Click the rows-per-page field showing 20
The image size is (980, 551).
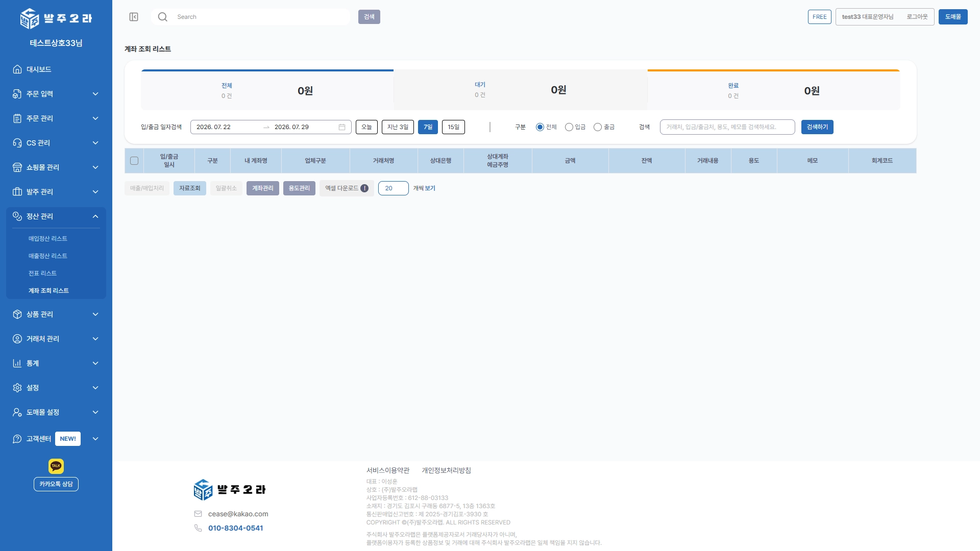pos(394,188)
